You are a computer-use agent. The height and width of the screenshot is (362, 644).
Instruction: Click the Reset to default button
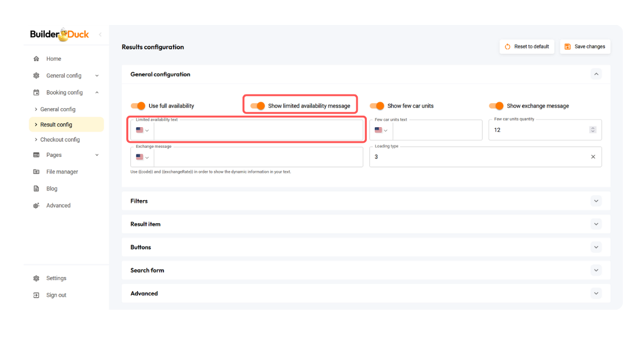527,47
